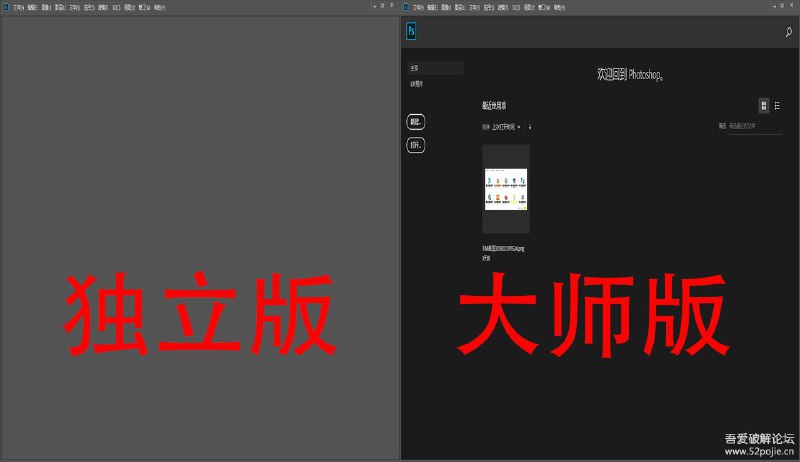
Task: Maximize the 大师版 Photoshop window
Action: click(x=783, y=6)
